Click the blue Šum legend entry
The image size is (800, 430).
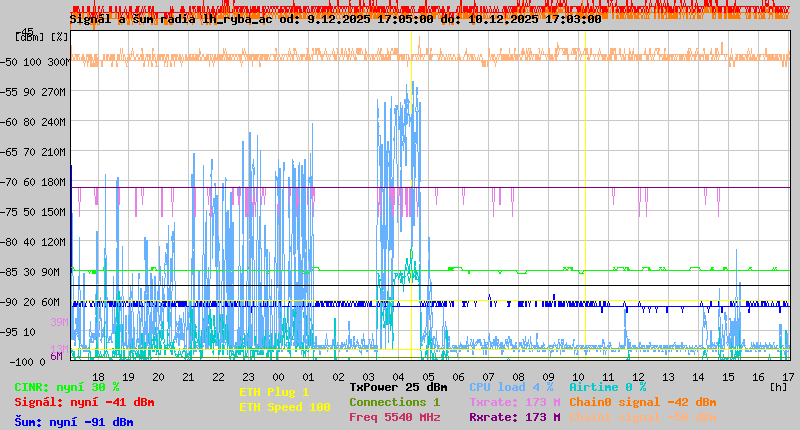[x=74, y=422]
